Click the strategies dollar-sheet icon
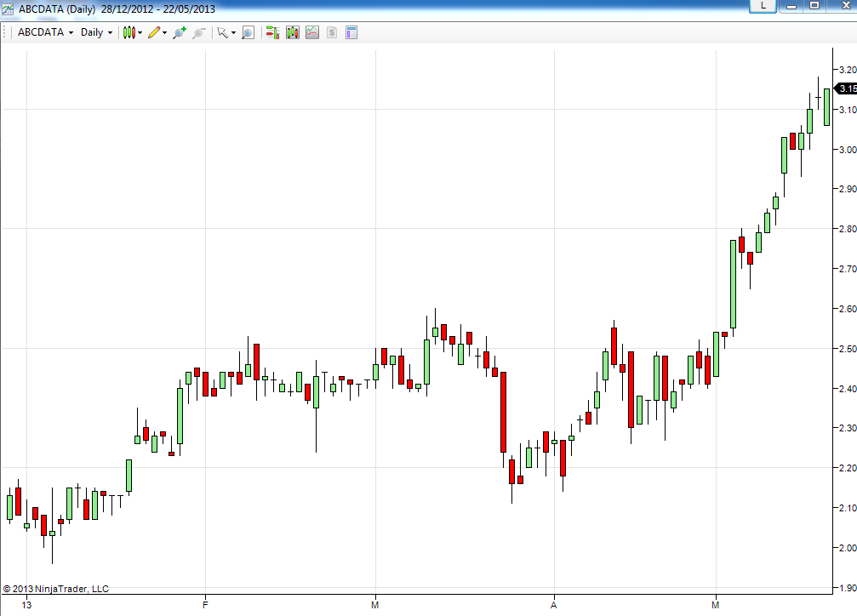This screenshot has width=857, height=616. pos(332,33)
